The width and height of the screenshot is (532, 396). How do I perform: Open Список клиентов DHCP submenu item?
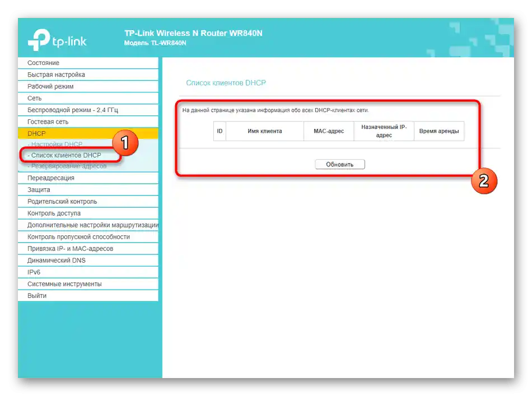[x=64, y=155]
